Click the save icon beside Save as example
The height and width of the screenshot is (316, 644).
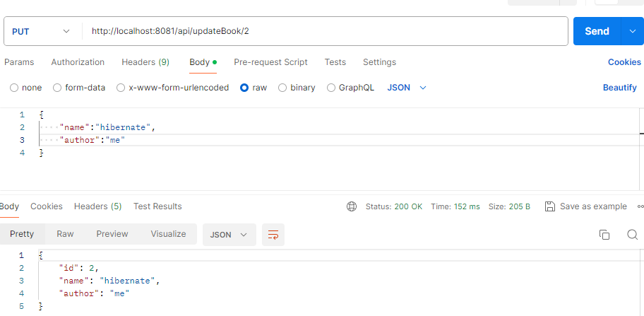550,206
